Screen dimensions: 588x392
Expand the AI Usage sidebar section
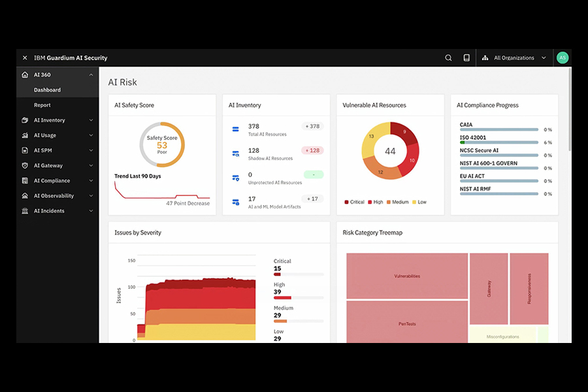coord(91,136)
